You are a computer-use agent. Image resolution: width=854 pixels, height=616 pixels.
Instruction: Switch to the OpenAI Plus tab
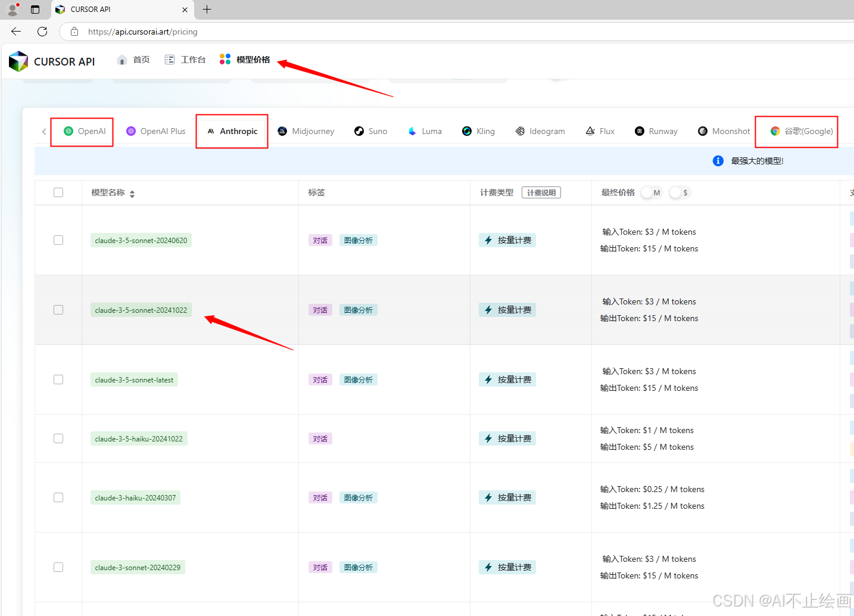[156, 131]
